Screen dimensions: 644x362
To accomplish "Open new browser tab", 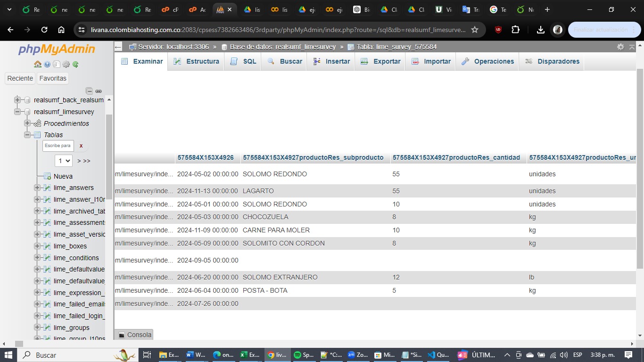I will 547,9.
